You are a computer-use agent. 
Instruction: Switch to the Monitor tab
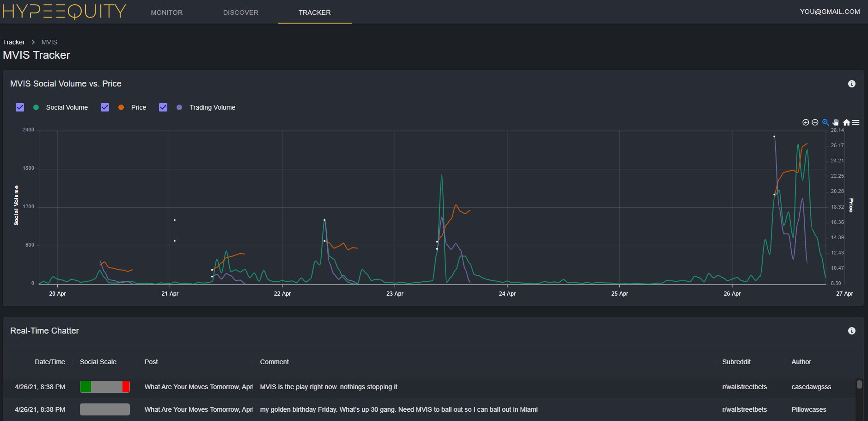tap(166, 12)
